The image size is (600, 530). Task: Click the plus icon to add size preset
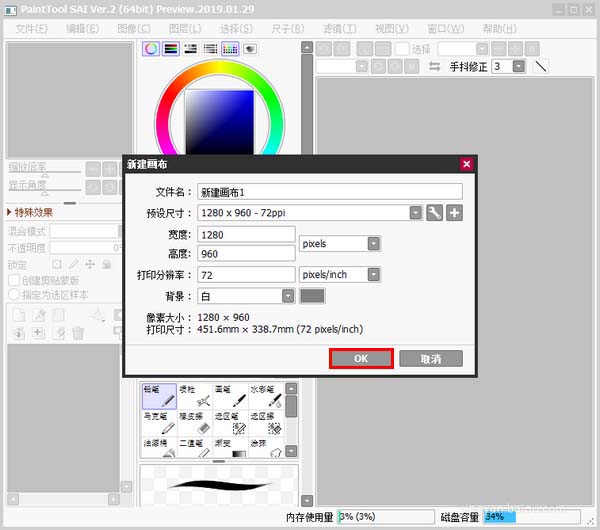454,213
